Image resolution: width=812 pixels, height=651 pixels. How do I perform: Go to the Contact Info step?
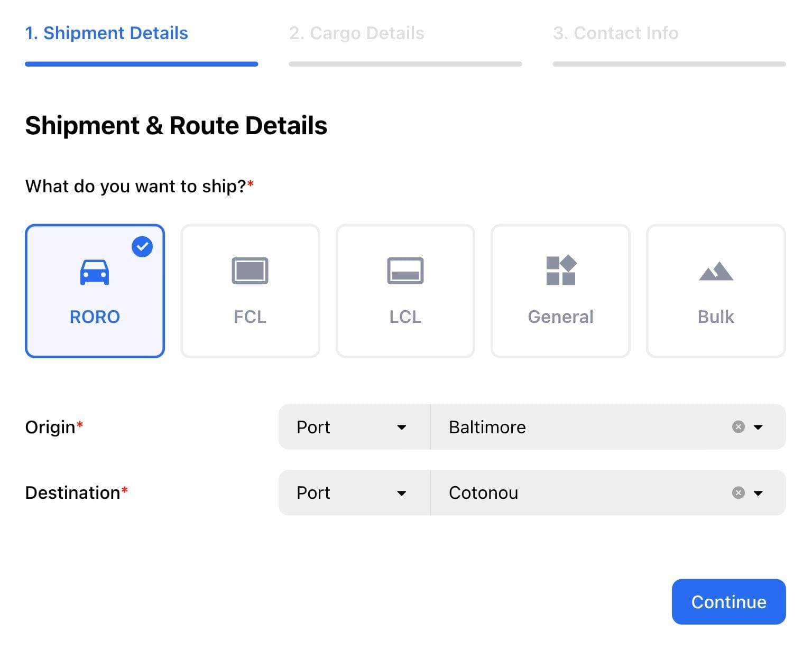tap(615, 33)
